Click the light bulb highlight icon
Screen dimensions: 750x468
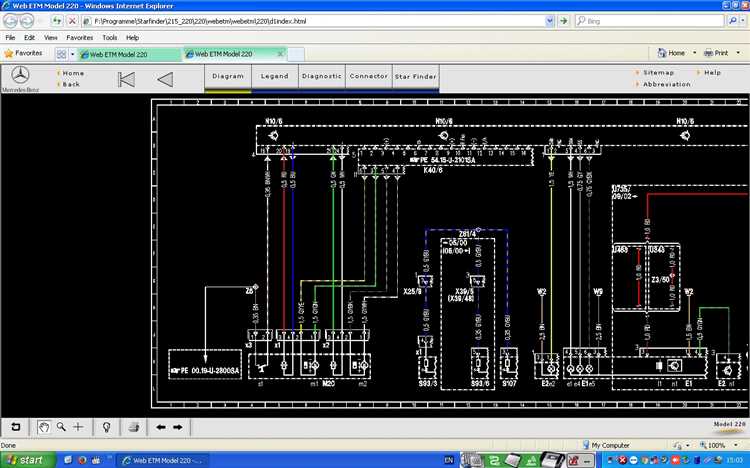(106, 426)
